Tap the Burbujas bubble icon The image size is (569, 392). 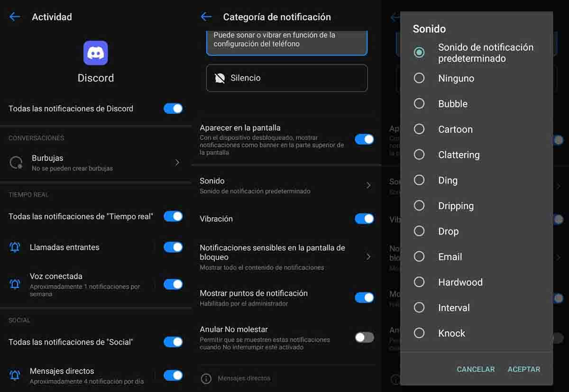point(16,163)
